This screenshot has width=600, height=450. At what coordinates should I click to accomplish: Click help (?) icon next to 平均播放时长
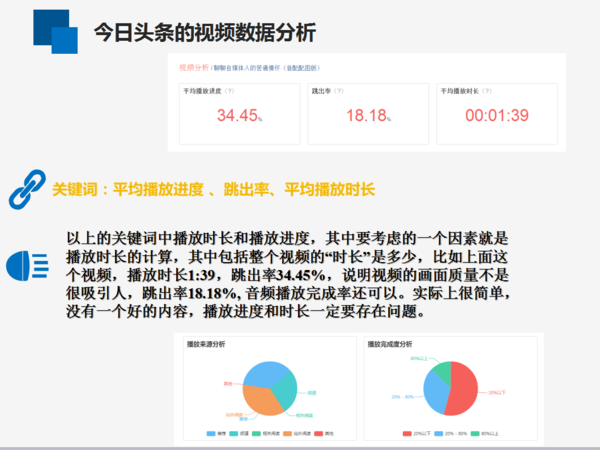(x=487, y=91)
